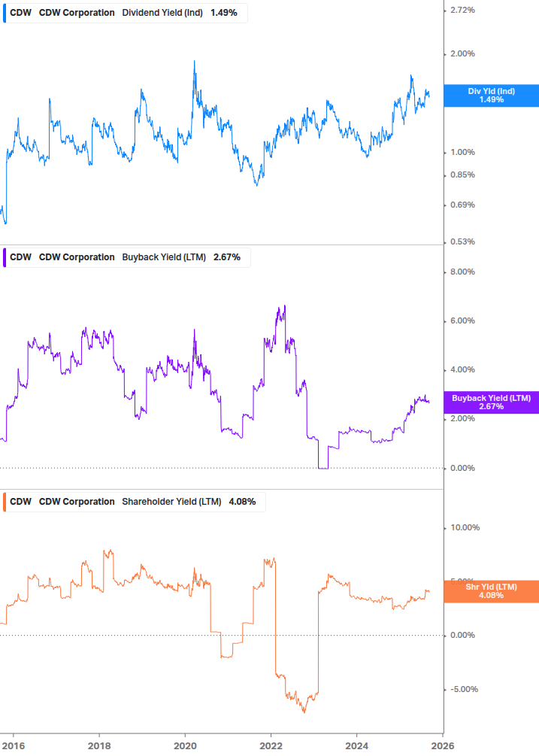Click the 2018 label on the time axis

[99, 746]
